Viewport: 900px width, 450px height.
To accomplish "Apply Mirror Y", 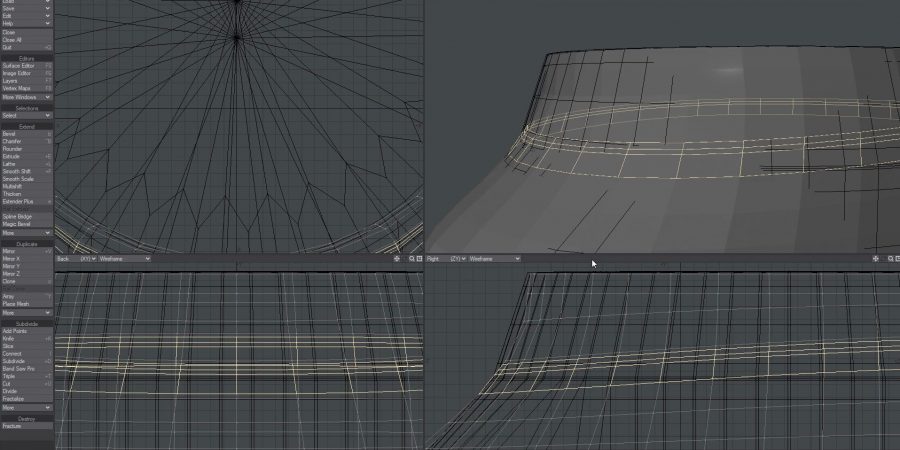I will [x=26, y=266].
